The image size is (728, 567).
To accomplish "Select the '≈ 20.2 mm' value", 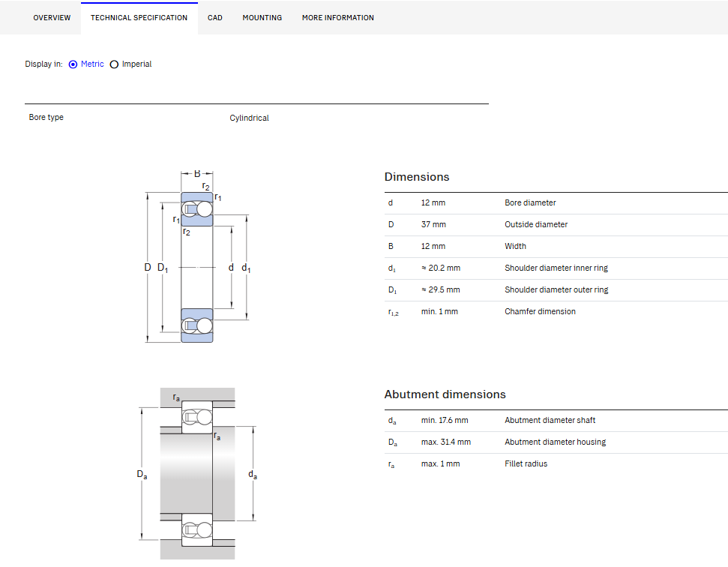I will click(441, 268).
